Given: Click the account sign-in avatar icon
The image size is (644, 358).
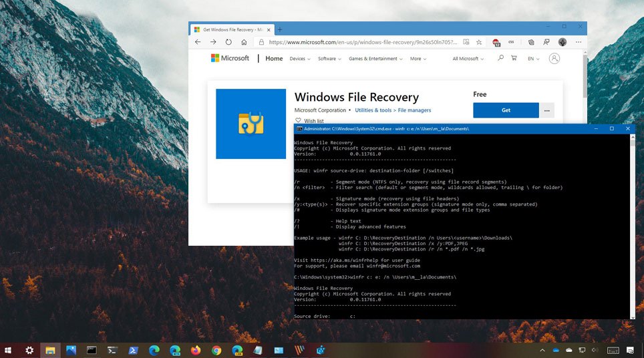Looking at the screenshot, I should point(554,59).
